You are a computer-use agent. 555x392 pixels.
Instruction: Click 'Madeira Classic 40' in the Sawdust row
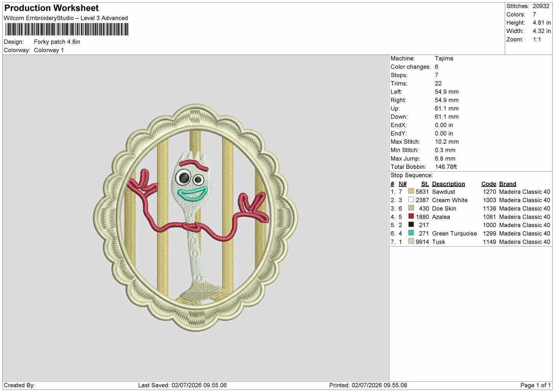525,192
